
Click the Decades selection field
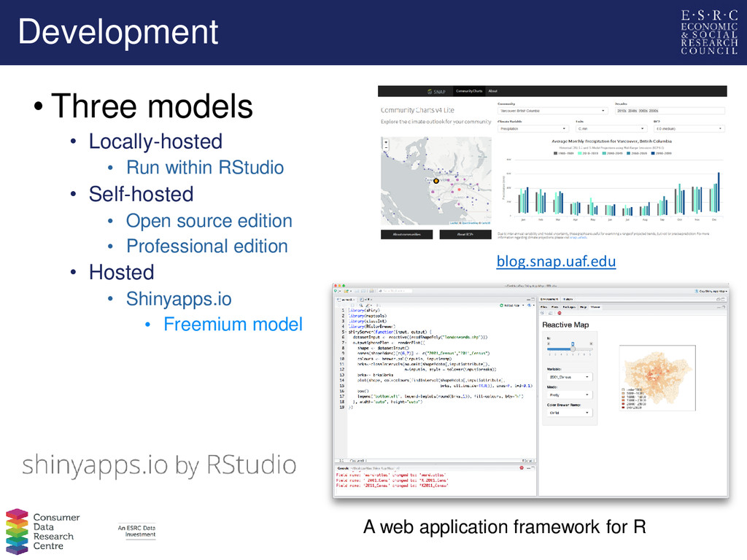coord(670,111)
